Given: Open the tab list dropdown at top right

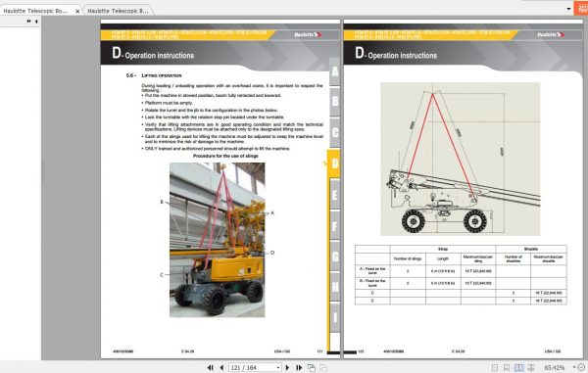Looking at the screenshot, I should 568,9.
